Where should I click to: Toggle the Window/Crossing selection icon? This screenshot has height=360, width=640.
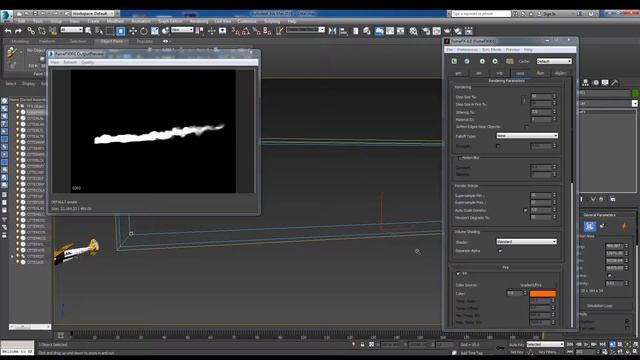pyautogui.click(x=121, y=31)
